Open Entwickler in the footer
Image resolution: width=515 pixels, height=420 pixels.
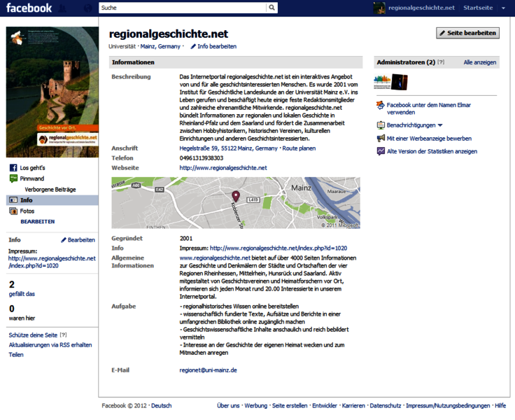click(324, 406)
